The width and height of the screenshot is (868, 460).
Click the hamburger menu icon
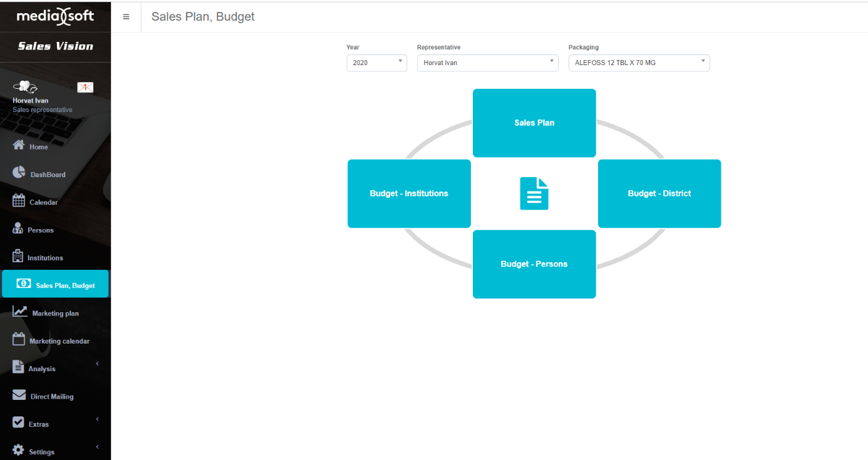coord(126,17)
